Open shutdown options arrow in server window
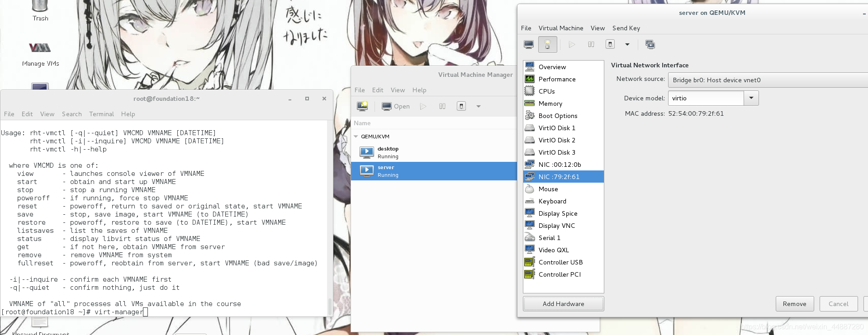Image resolution: width=868 pixels, height=335 pixels. [x=627, y=44]
